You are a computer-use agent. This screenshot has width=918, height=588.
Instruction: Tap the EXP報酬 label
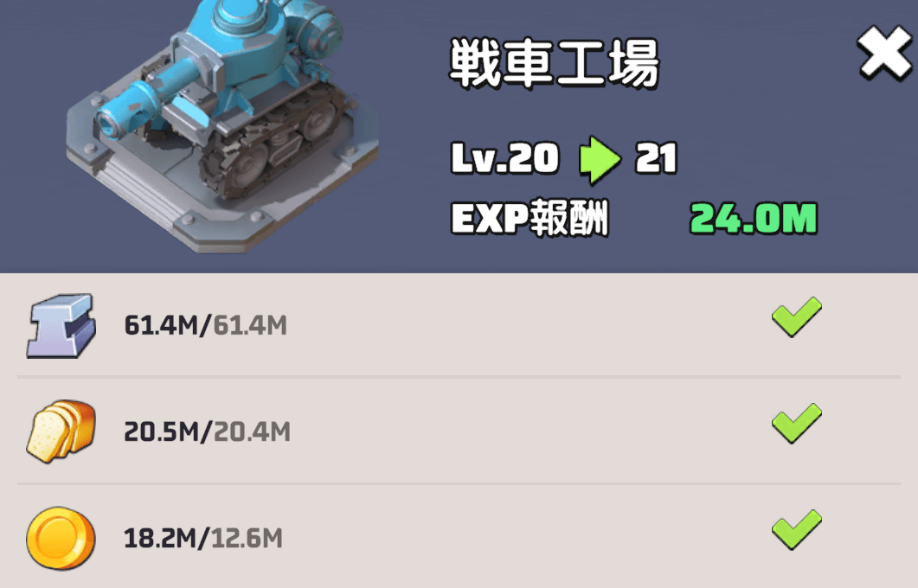[x=530, y=218]
